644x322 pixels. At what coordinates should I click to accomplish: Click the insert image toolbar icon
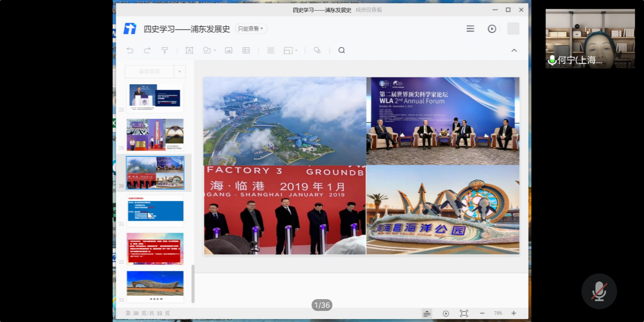click(x=229, y=50)
